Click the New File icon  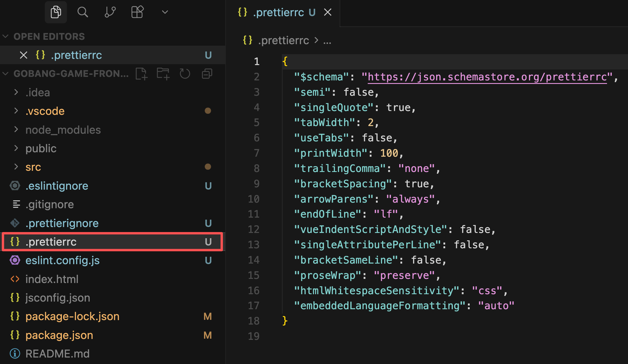point(141,74)
